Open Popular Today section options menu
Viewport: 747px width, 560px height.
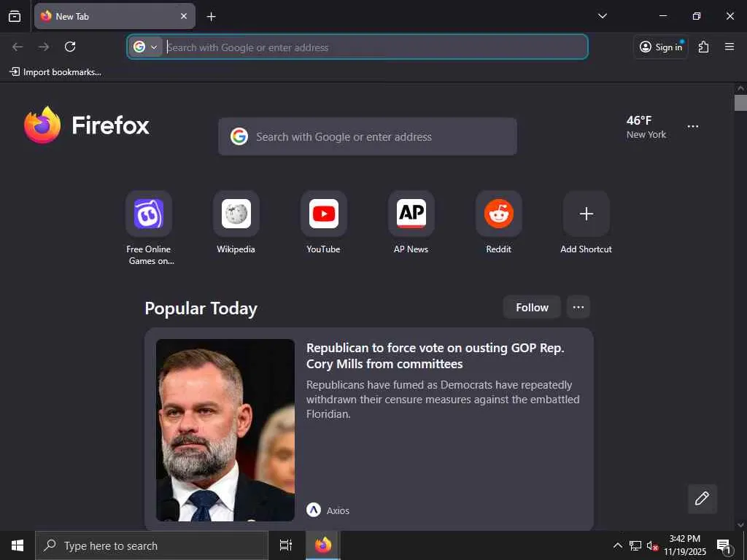pyautogui.click(x=578, y=307)
